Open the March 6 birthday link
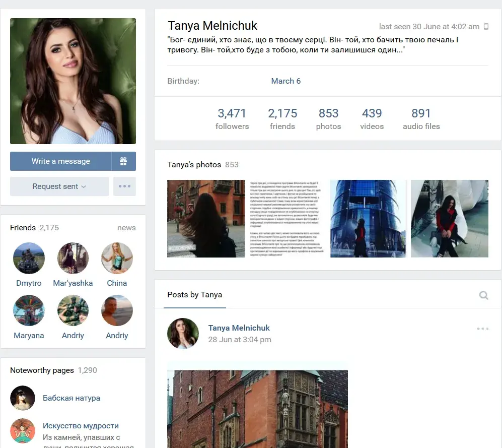 (285, 81)
